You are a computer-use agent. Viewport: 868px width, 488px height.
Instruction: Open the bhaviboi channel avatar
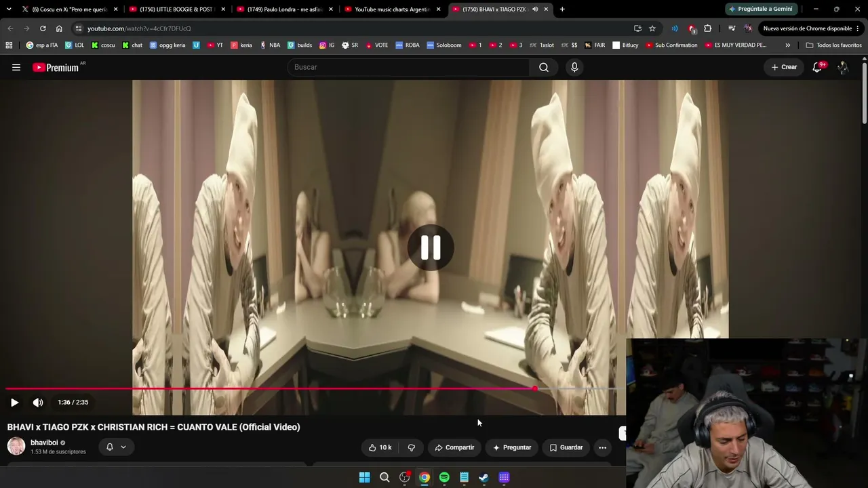16,446
